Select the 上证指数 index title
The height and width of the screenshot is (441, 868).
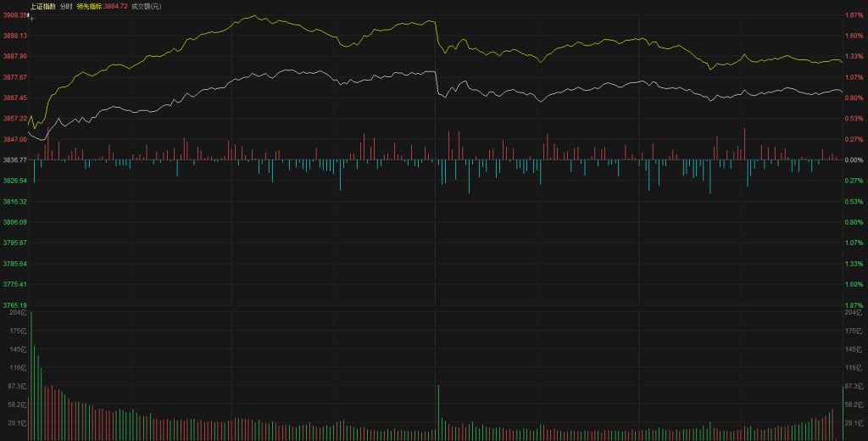coord(42,6)
